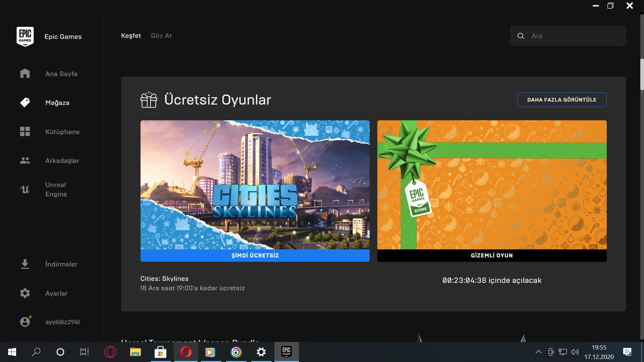Launch Opera GX outline icon in taskbar
The width and height of the screenshot is (644, 362).
110,352
